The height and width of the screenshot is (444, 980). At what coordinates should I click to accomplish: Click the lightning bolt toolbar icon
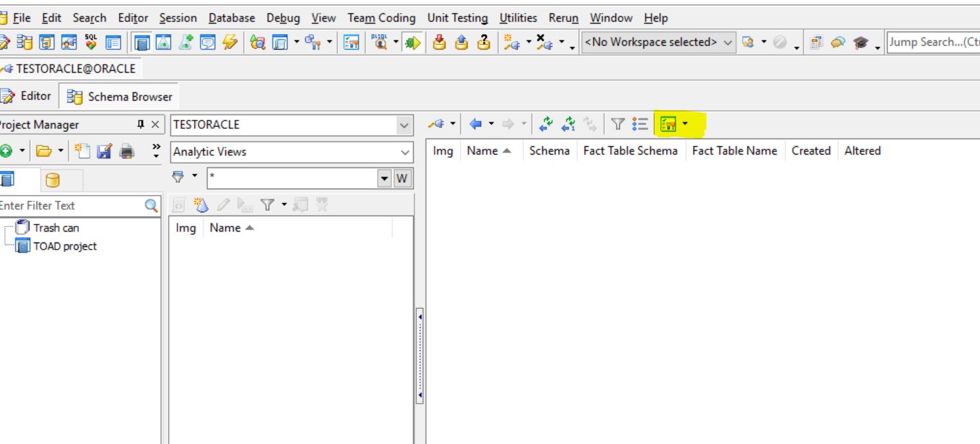pyautogui.click(x=229, y=42)
